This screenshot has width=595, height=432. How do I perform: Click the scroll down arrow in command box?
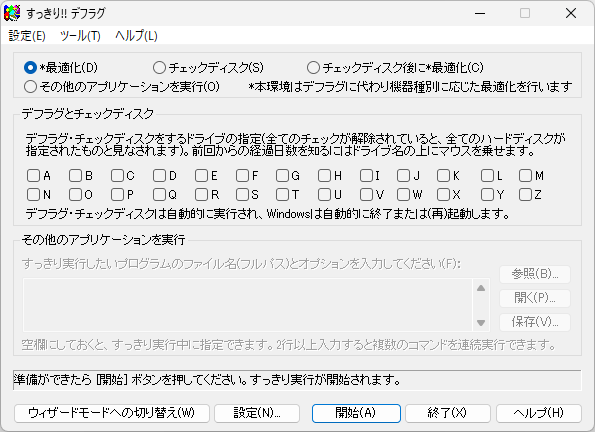[x=481, y=323]
